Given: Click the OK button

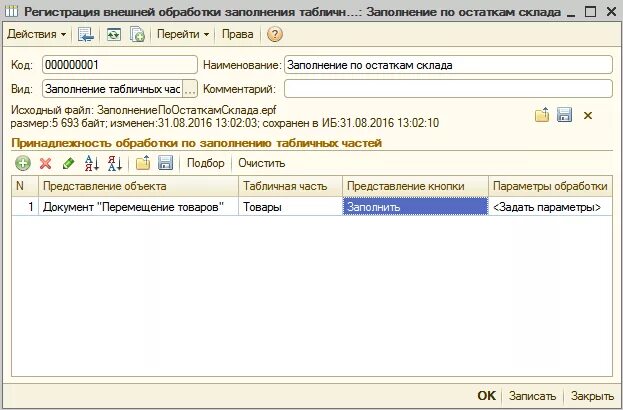Looking at the screenshot, I should (x=486, y=396).
